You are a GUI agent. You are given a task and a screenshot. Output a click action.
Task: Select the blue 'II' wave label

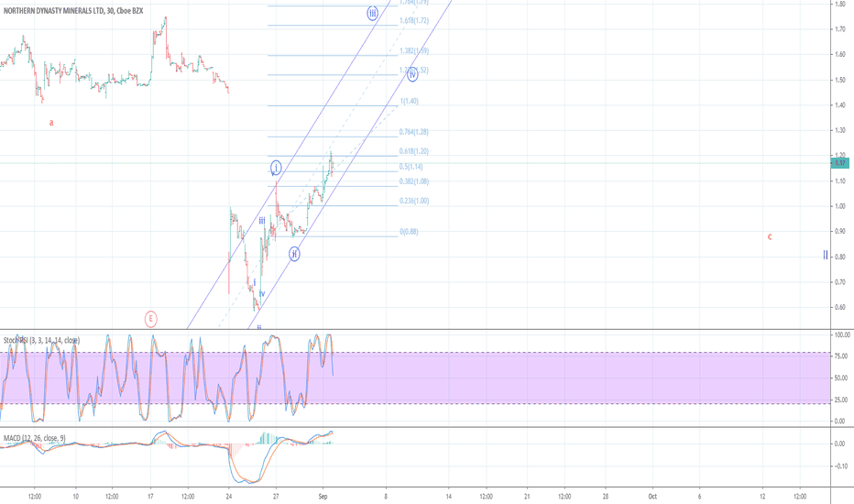click(x=826, y=255)
